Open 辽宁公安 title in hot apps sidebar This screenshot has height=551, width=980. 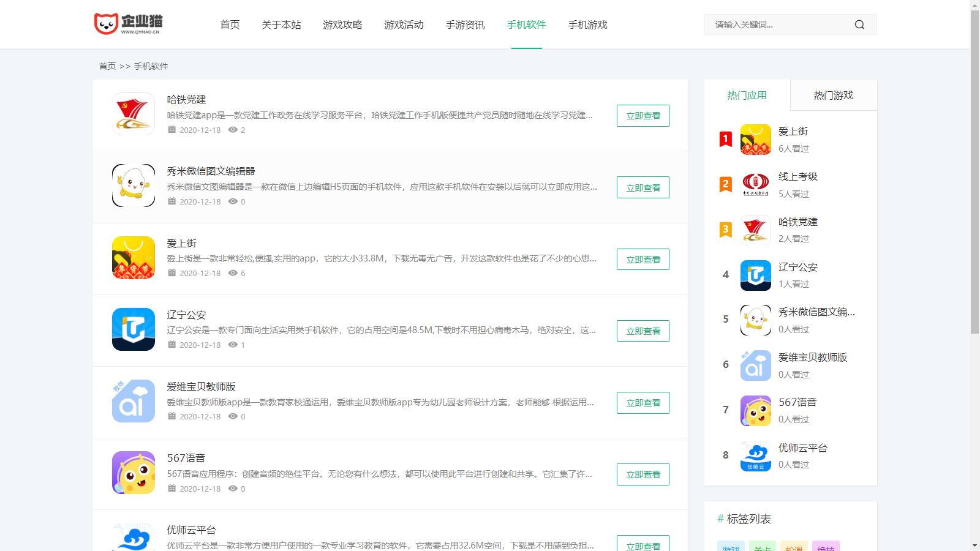pos(797,267)
